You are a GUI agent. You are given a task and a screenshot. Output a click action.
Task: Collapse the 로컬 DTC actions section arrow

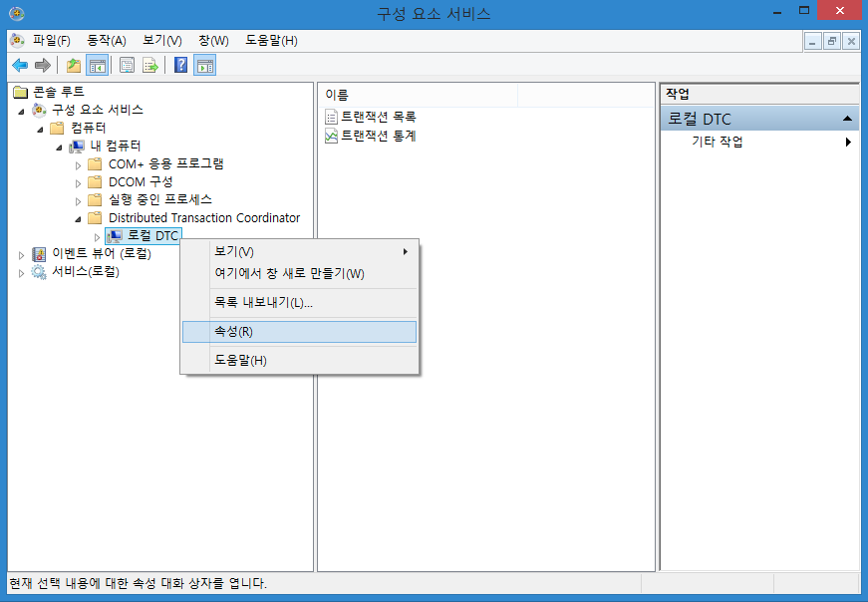[847, 119]
